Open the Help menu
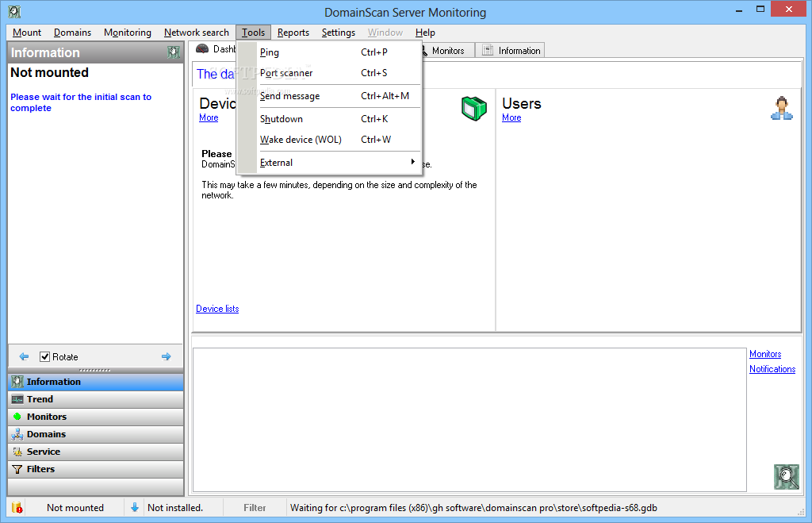812x523 pixels. point(425,32)
